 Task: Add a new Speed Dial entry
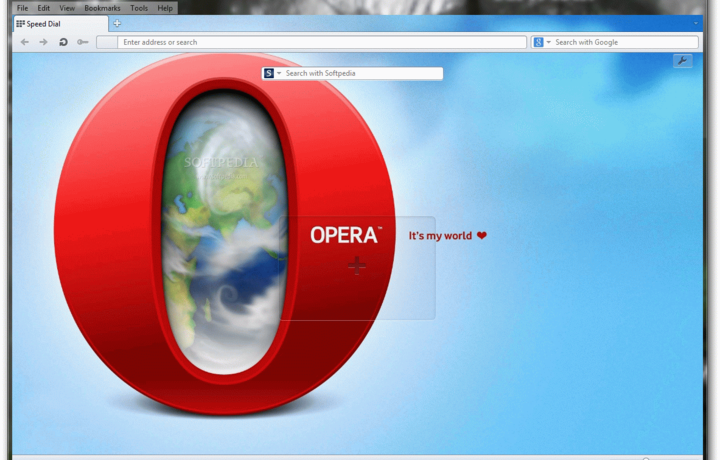pos(357,266)
